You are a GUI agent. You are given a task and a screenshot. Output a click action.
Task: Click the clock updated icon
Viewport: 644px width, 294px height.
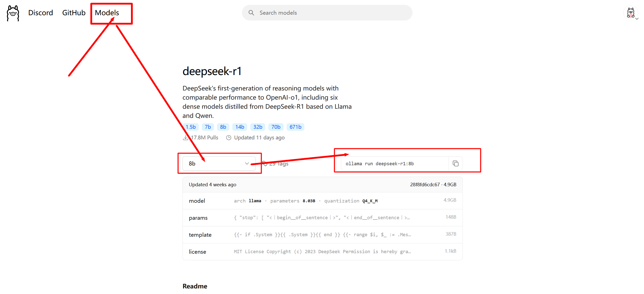tap(228, 138)
